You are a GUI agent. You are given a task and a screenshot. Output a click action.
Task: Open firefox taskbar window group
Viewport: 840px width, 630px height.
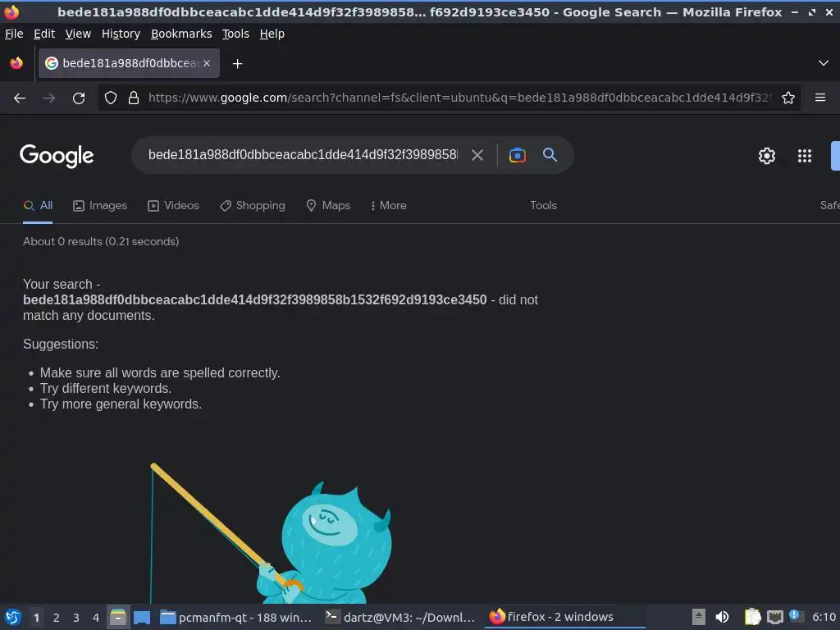564,617
